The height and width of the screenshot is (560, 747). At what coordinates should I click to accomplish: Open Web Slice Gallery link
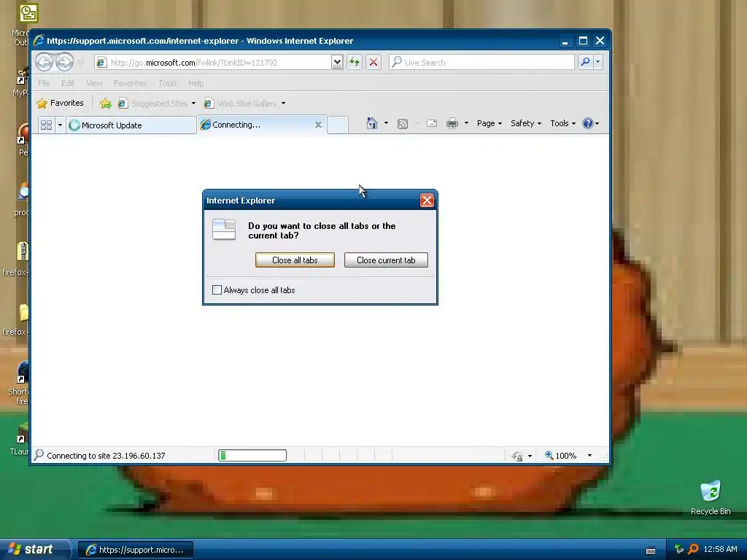(241, 104)
